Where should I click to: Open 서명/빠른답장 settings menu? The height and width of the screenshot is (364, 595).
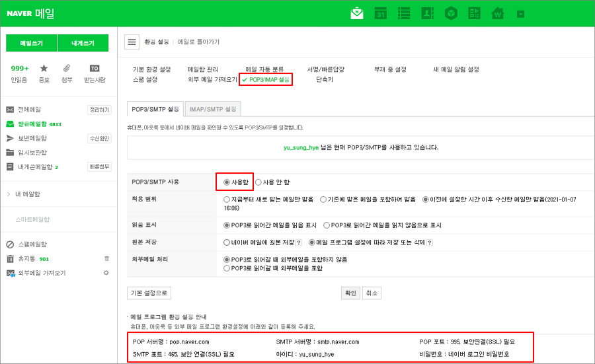click(x=325, y=69)
